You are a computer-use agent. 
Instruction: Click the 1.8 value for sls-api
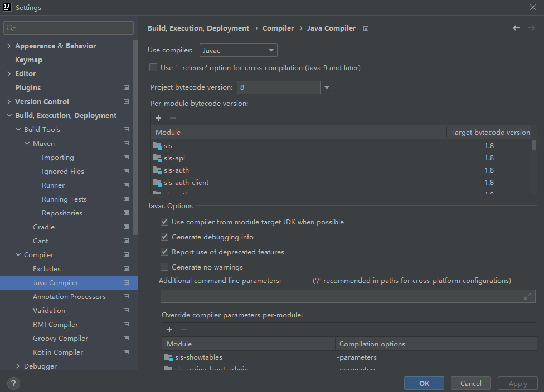tap(489, 158)
